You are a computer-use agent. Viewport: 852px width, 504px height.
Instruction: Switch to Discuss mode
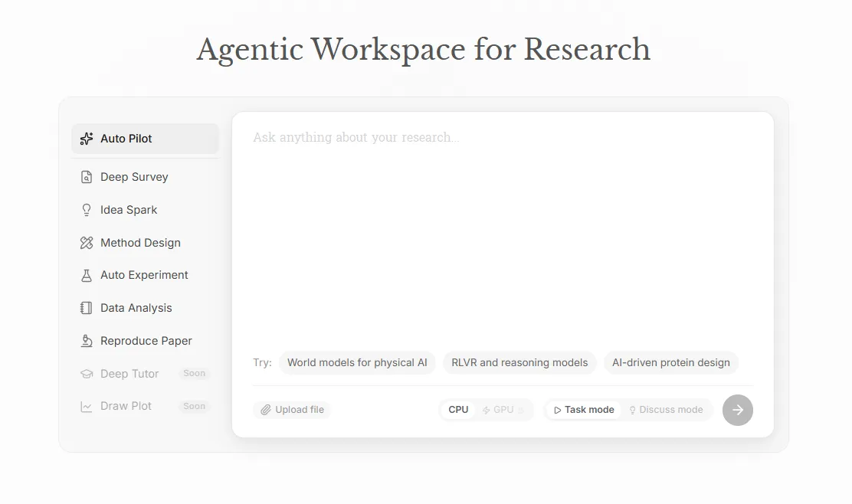point(666,410)
